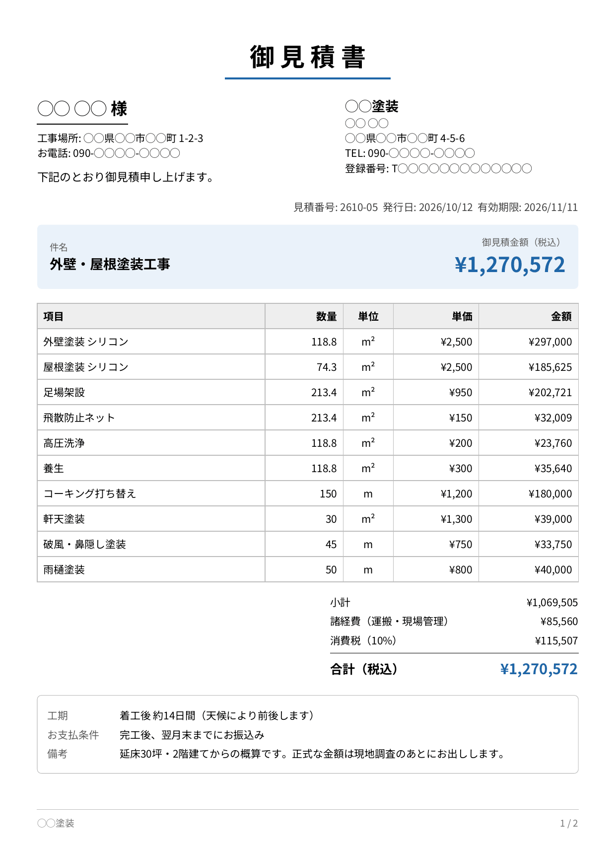The width and height of the screenshot is (616, 844).
Task: Click the amount ¥23,760
Action: click(x=553, y=443)
